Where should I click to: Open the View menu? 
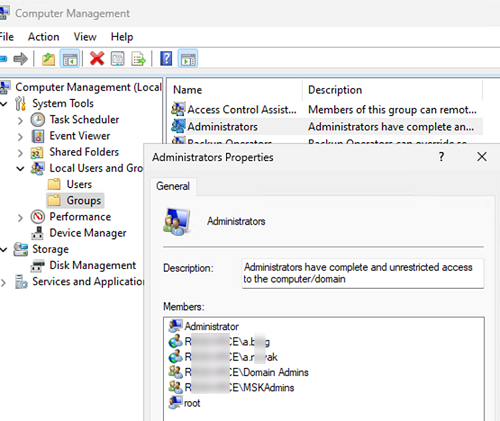pos(85,37)
